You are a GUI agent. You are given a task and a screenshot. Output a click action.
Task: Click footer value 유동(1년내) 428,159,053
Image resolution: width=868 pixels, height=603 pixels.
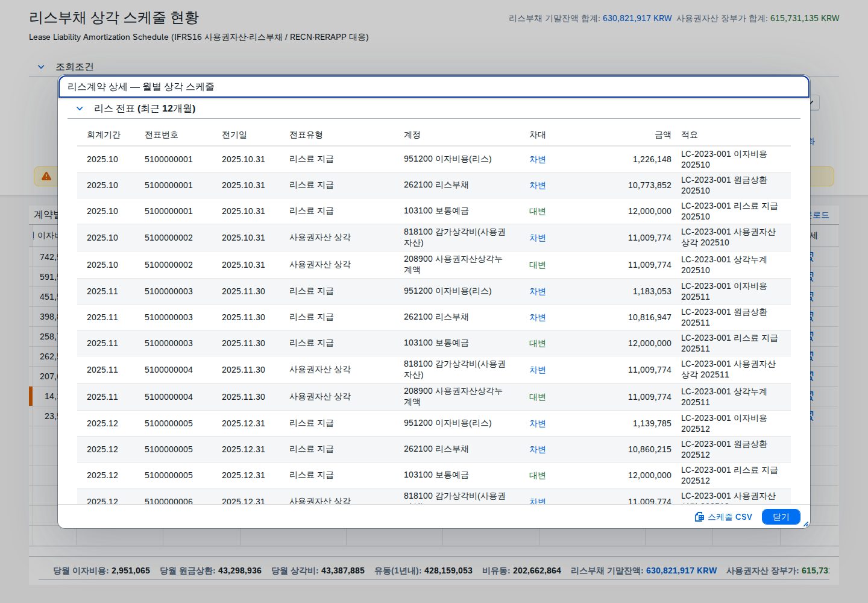pyautogui.click(x=423, y=570)
